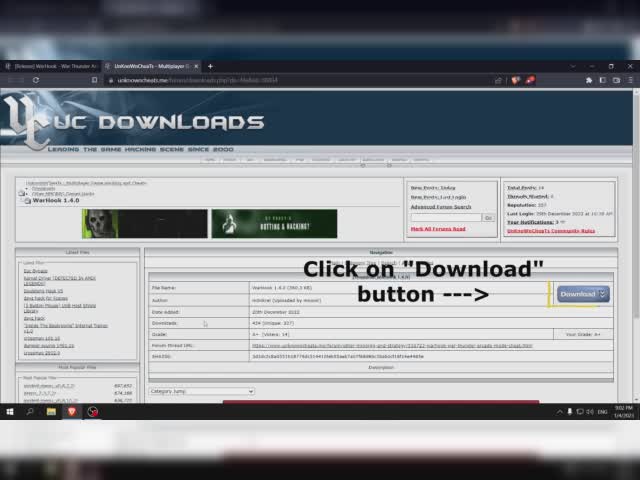This screenshot has height=480, width=640.
Task: Open the Advanced Forum Search link
Action: (441, 207)
